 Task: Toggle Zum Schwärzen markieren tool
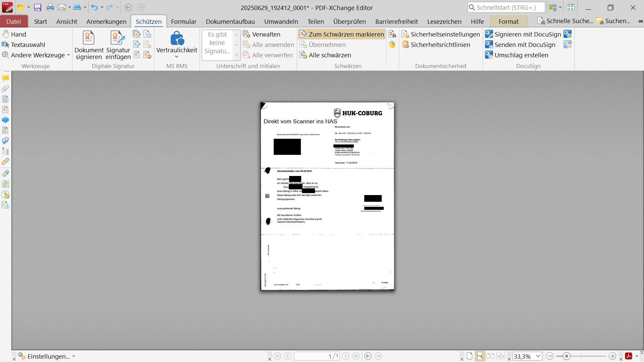click(x=342, y=34)
